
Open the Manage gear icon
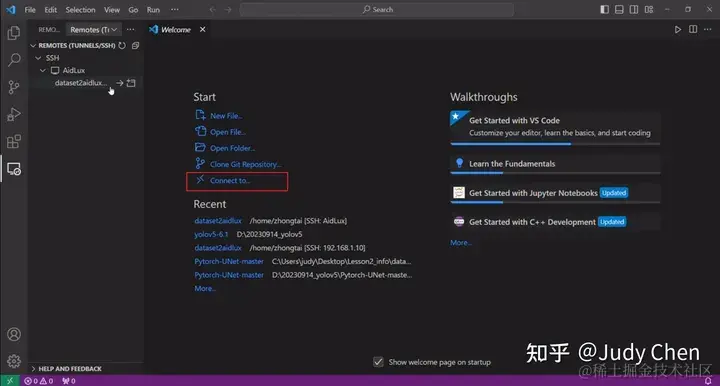14,361
